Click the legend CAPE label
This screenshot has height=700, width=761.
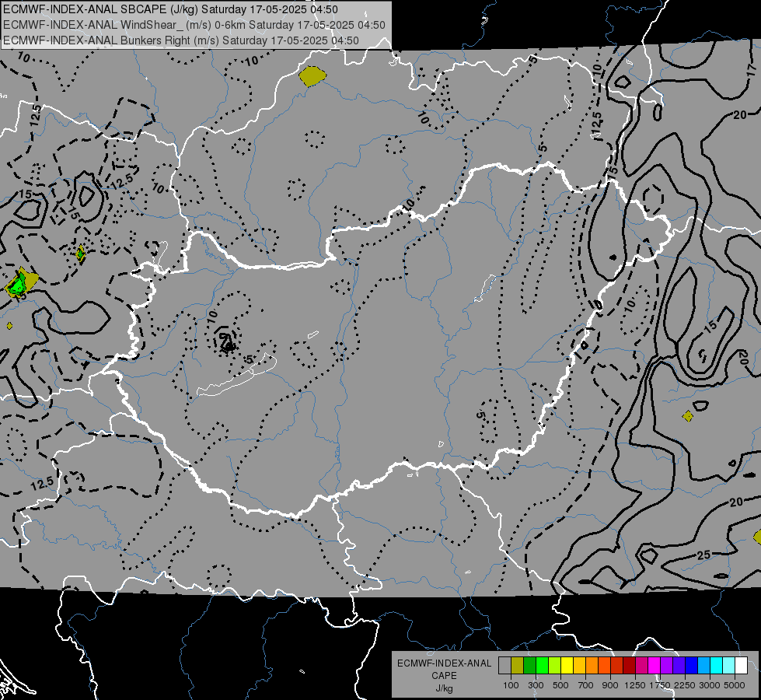444,676
